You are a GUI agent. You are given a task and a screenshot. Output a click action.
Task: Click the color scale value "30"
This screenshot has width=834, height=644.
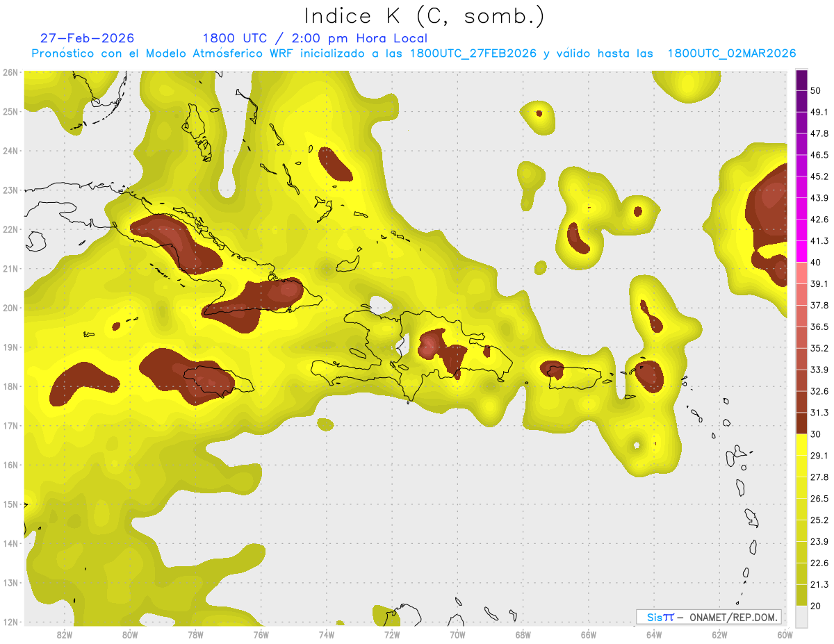coord(815,434)
